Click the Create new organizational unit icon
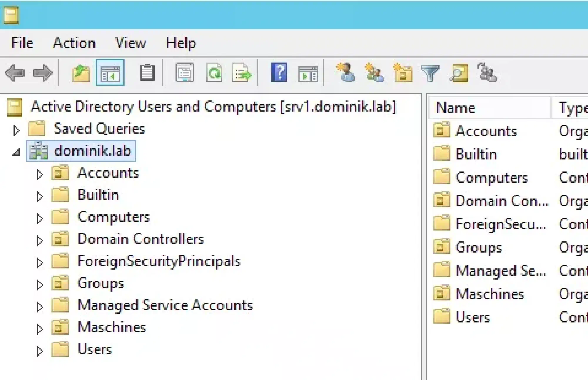Image resolution: width=588 pixels, height=380 pixels. 403,72
